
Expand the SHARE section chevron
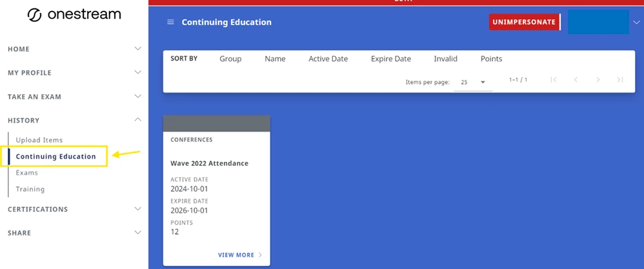click(x=138, y=232)
